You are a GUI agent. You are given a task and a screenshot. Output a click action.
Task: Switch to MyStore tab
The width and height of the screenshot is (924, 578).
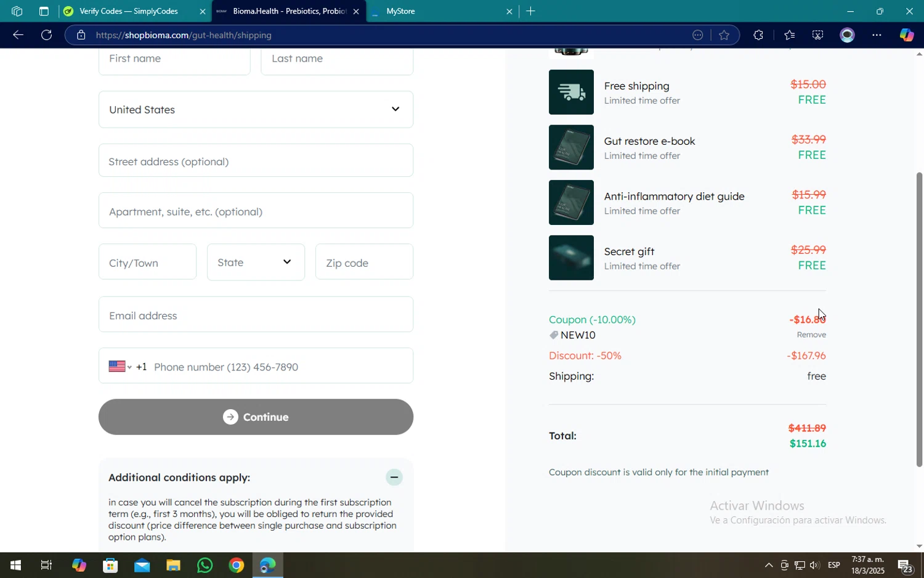[442, 11]
